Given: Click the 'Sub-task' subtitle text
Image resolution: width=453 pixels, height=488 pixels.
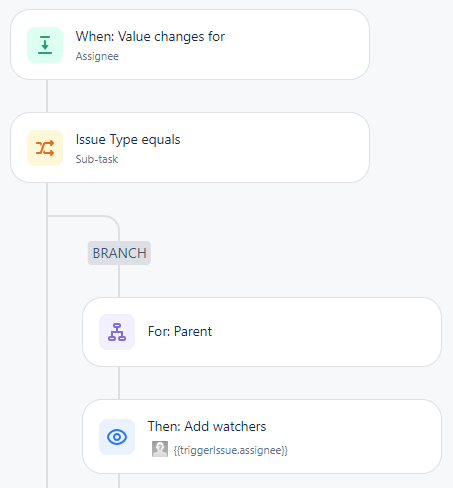Looking at the screenshot, I should 97,159.
